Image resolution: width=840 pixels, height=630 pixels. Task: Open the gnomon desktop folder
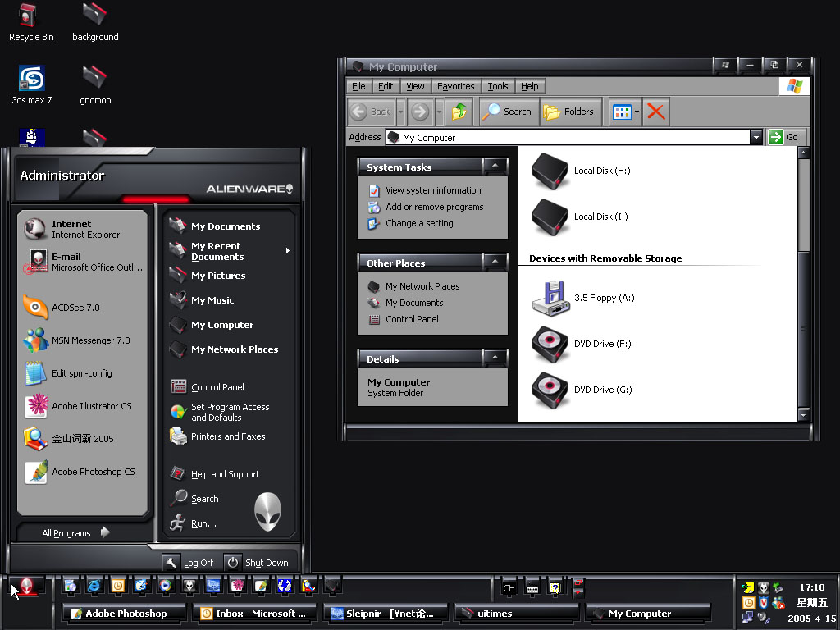point(95,84)
